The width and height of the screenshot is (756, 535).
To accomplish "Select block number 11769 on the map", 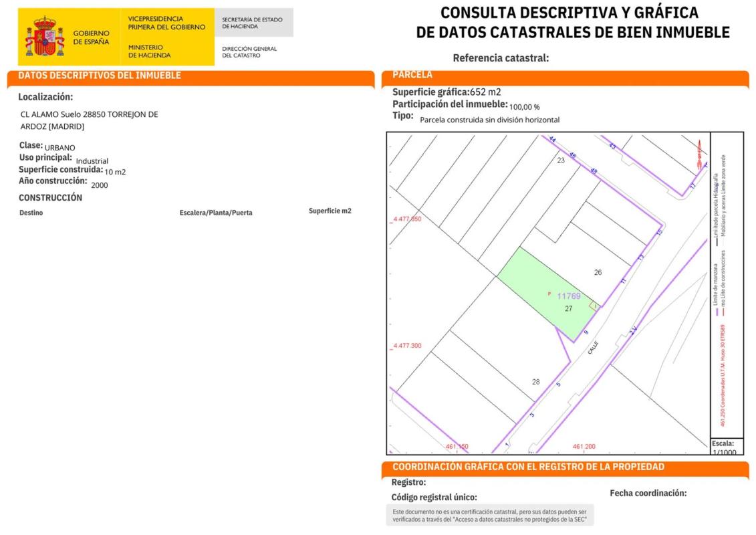I will (569, 296).
